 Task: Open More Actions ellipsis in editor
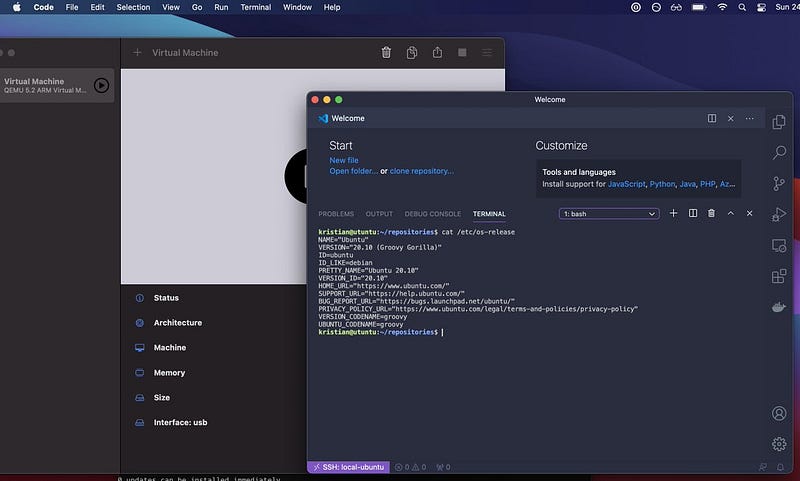tap(749, 118)
